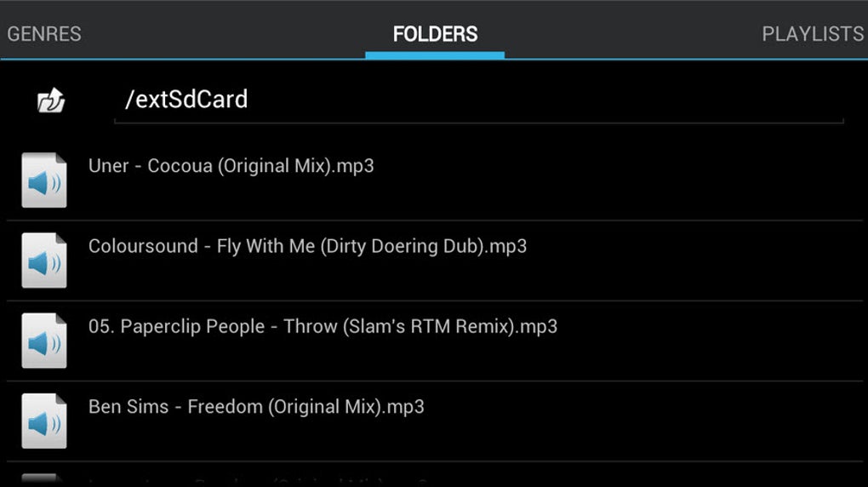Click the blue FOLDERS tab indicator bar

click(x=435, y=54)
